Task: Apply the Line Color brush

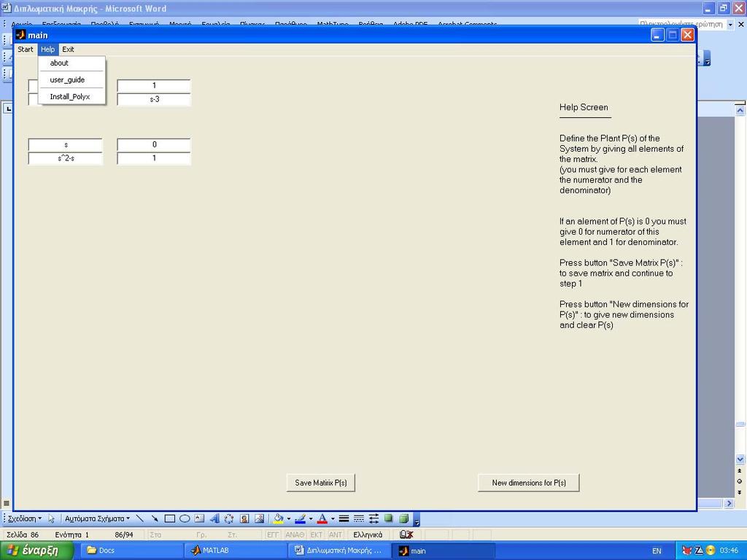Action: coord(301,518)
